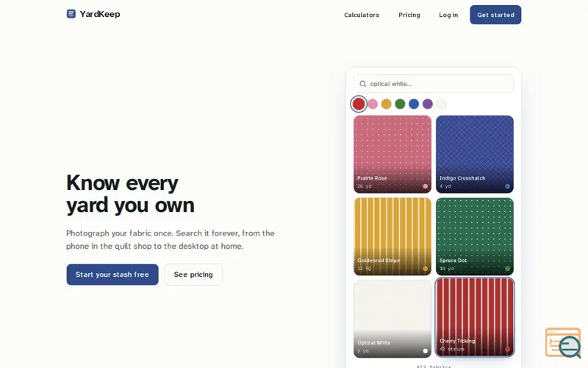The image size is (588, 368).
Task: Open the Calculators nav item
Action: [x=362, y=15]
